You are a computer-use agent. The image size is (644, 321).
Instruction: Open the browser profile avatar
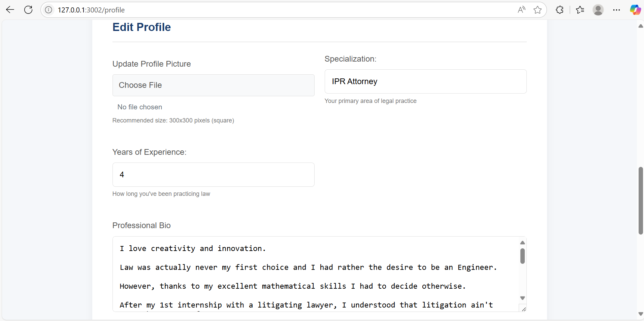598,10
